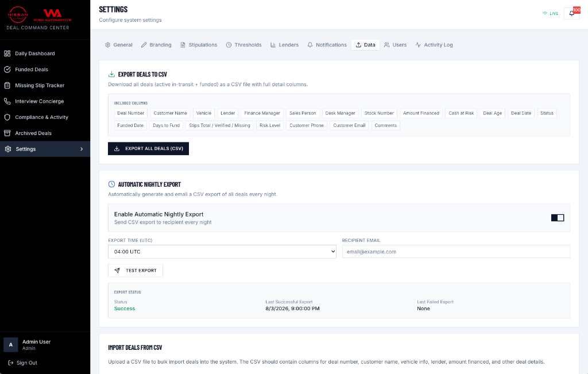Click the Success status text
Screen dimensions: 588x374
[x=125, y=309]
